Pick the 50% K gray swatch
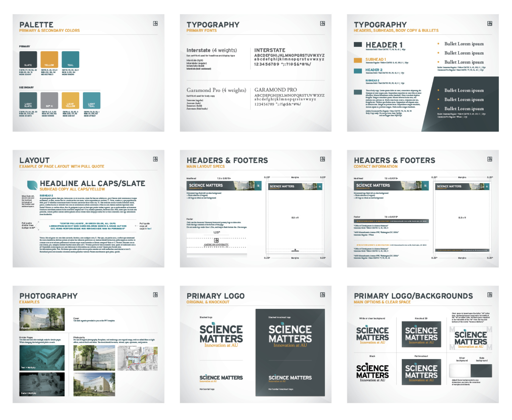 point(49,100)
